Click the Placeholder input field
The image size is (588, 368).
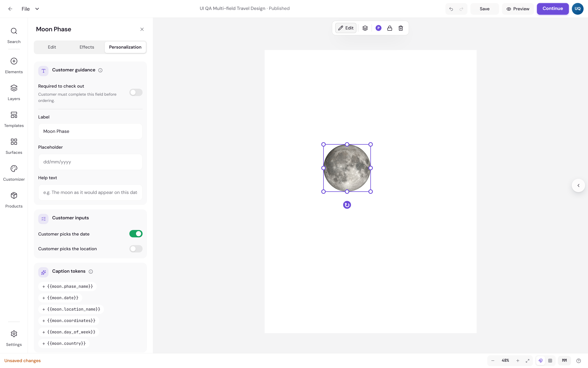click(x=90, y=162)
